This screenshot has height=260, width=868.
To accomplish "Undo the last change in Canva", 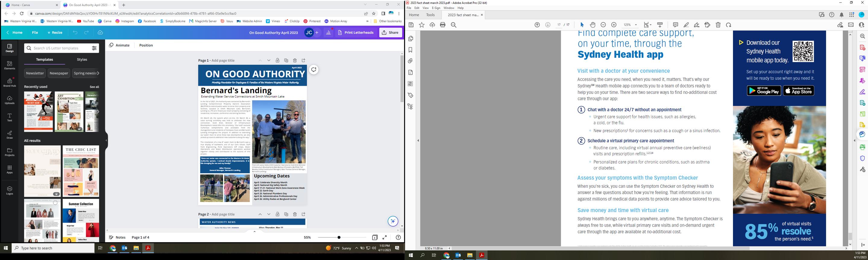I will (x=75, y=32).
